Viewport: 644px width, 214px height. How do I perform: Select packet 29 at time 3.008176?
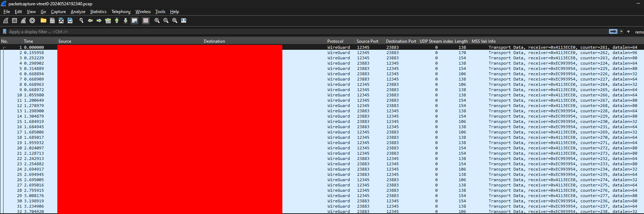322,196
